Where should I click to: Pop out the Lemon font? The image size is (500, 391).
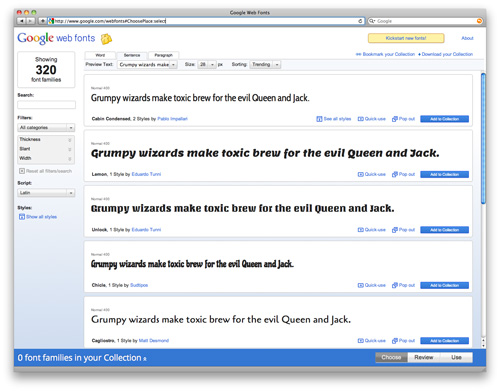(x=403, y=174)
